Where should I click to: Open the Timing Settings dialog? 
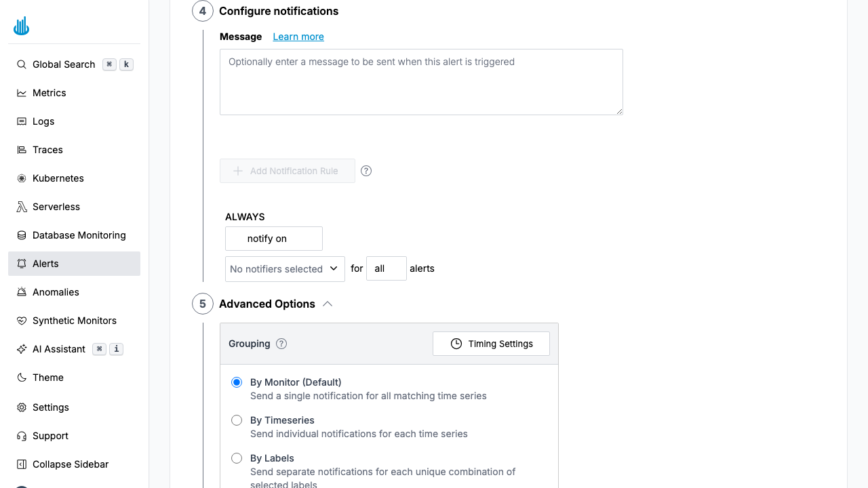pos(491,344)
